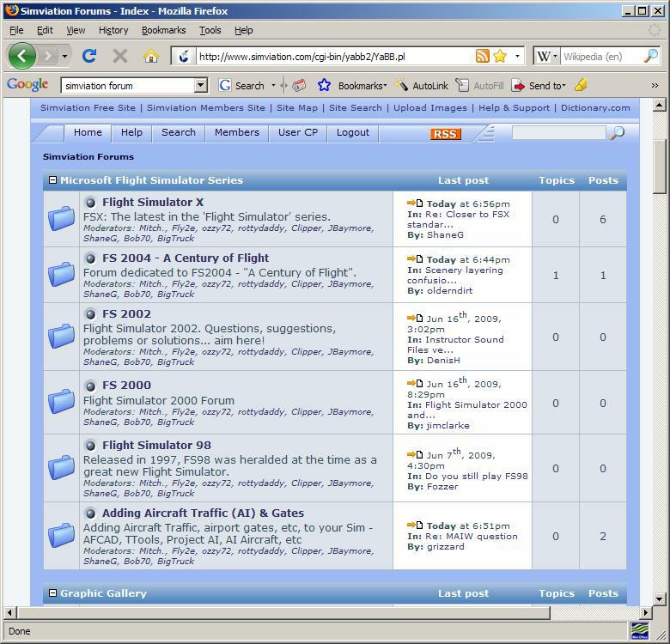Click the search magnifier in the Wikipedia box
Screen dimensions: 670x644
(x=651, y=56)
